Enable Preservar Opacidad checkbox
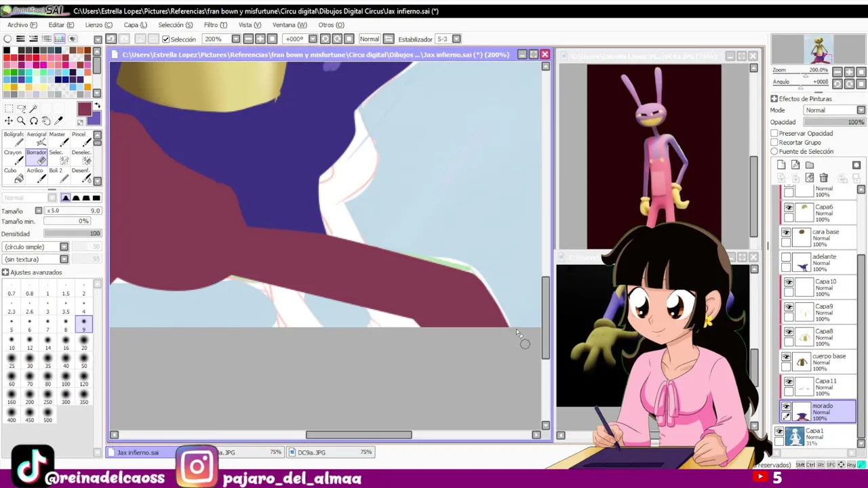The image size is (868, 488). [774, 134]
